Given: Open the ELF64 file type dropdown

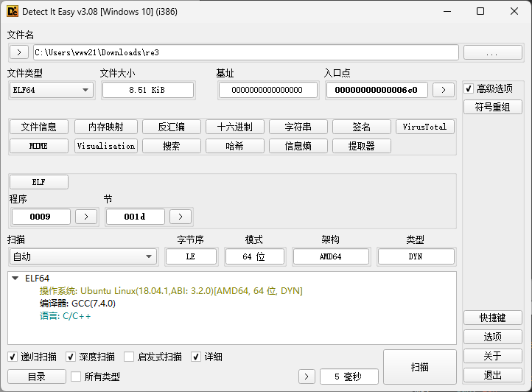Looking at the screenshot, I should [x=52, y=90].
